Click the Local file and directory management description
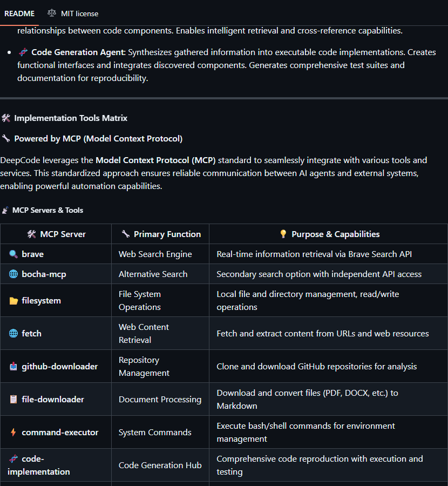448x486 pixels. [x=308, y=301]
